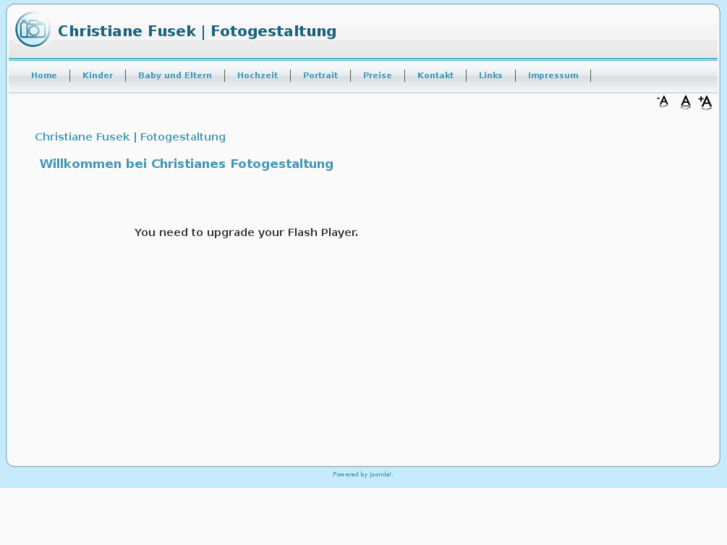Select the Portrait menu item
This screenshot has height=545, width=727.
tap(320, 75)
